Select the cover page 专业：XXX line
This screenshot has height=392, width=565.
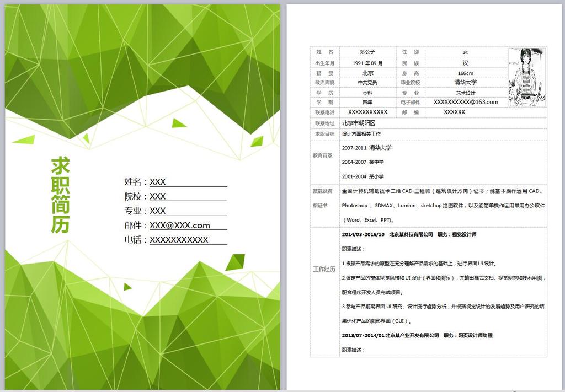coord(175,211)
